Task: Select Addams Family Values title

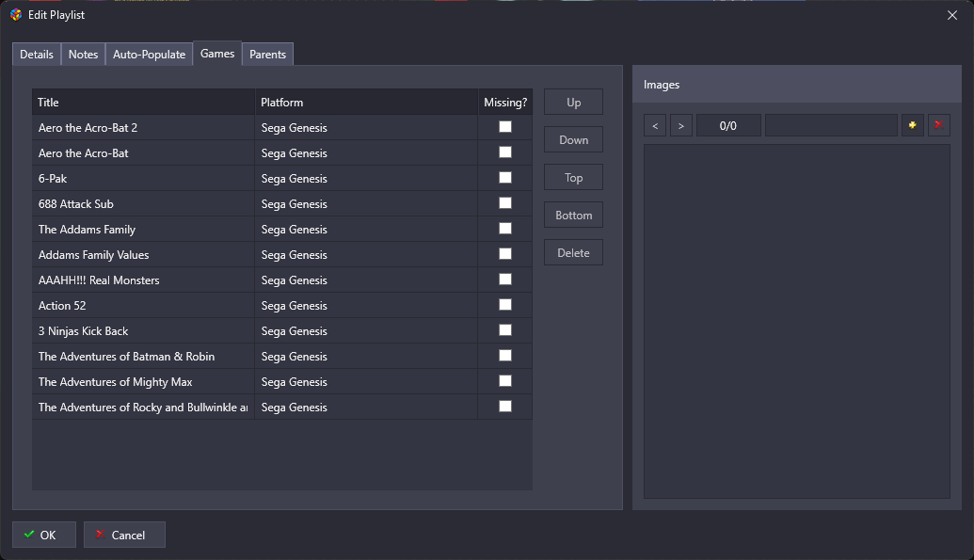Action: pyautogui.click(x=94, y=255)
